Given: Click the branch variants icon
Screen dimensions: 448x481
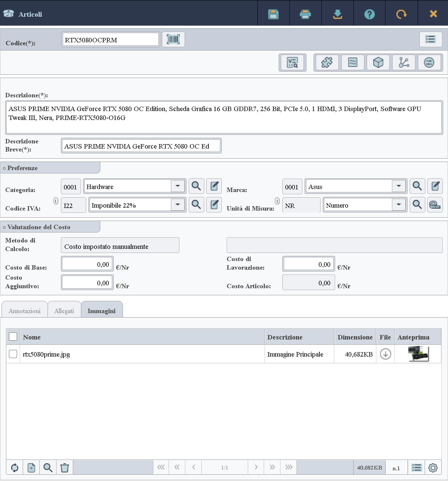Looking at the screenshot, I should coord(404,62).
